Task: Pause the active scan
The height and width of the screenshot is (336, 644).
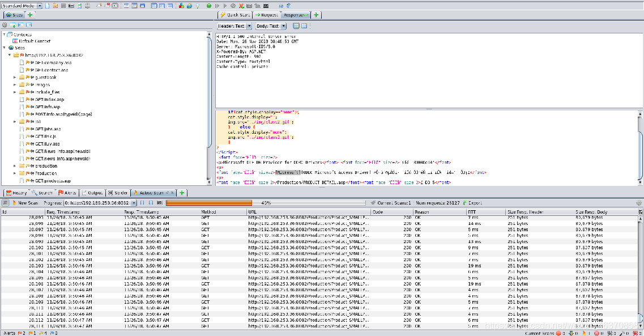Action: (x=142, y=202)
